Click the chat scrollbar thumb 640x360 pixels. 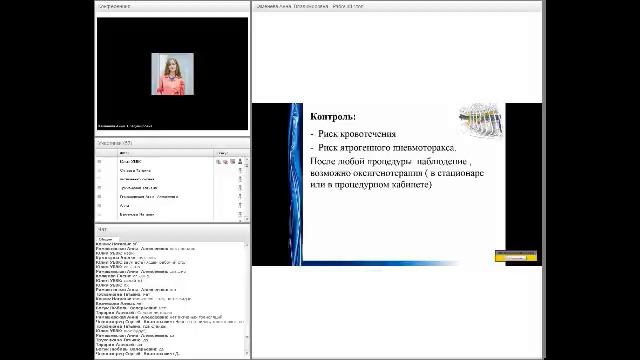click(x=247, y=344)
